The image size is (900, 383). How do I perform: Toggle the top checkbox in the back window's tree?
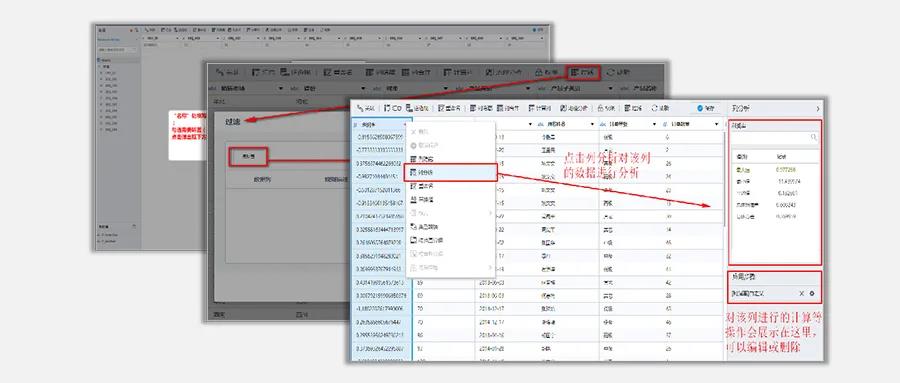(98, 60)
